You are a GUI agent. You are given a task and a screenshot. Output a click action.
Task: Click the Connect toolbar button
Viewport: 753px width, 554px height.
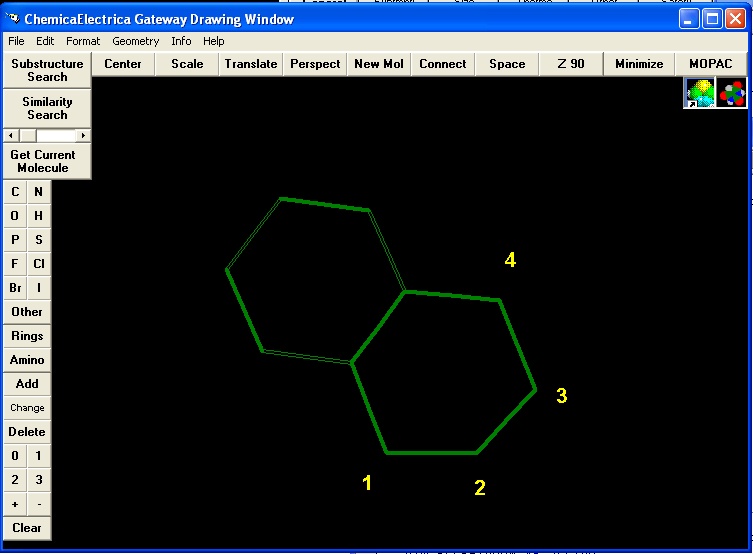(x=443, y=64)
